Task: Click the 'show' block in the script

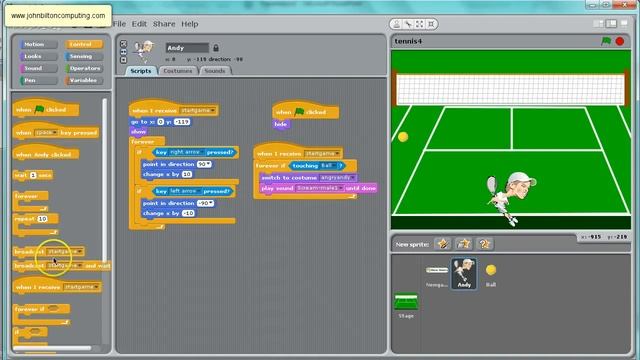Action: click(138, 131)
